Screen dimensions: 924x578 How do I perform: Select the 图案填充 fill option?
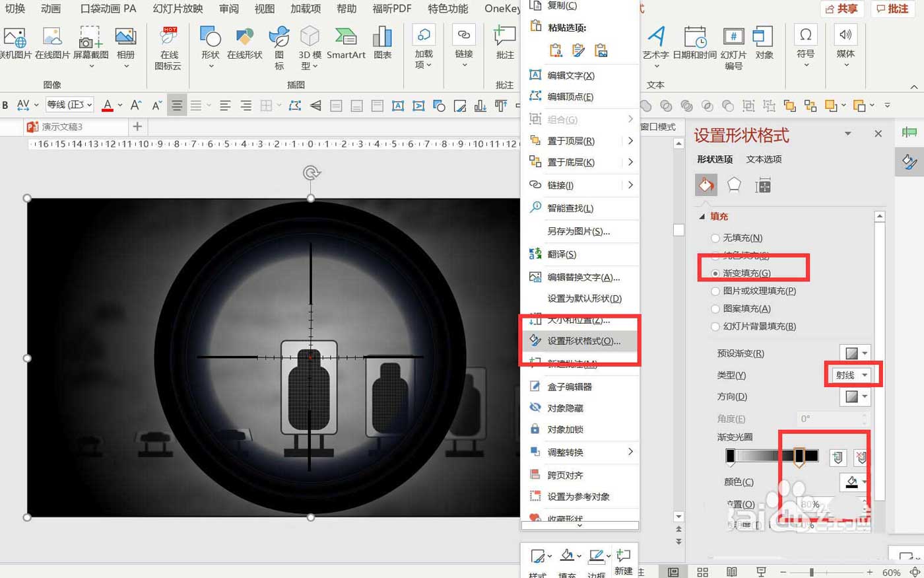tap(715, 308)
